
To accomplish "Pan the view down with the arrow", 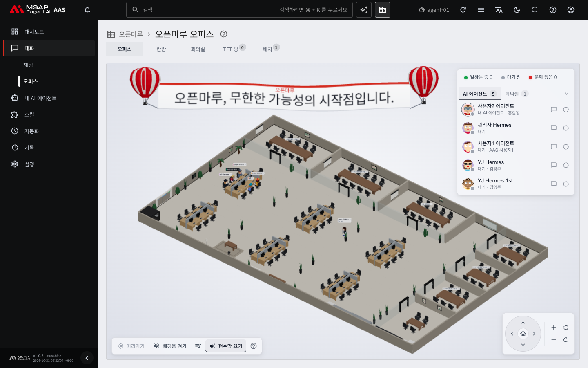I will point(523,345).
